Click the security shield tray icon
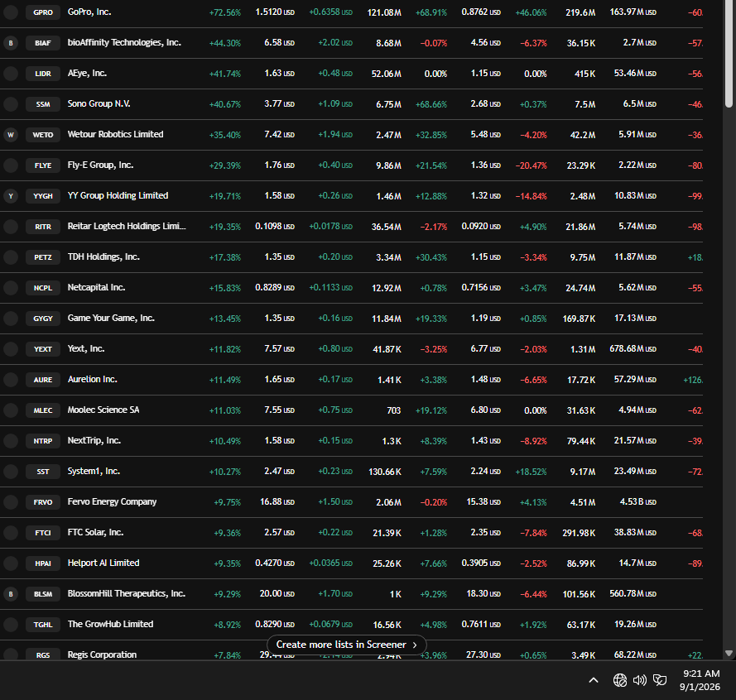Screen dimensions: 736x700 (660, 680)
